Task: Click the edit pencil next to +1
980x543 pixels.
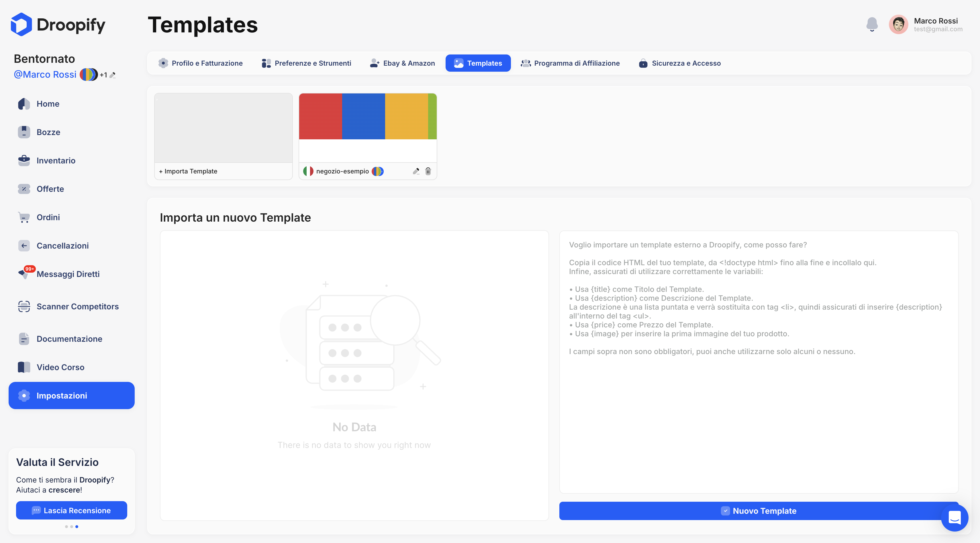Action: point(113,75)
